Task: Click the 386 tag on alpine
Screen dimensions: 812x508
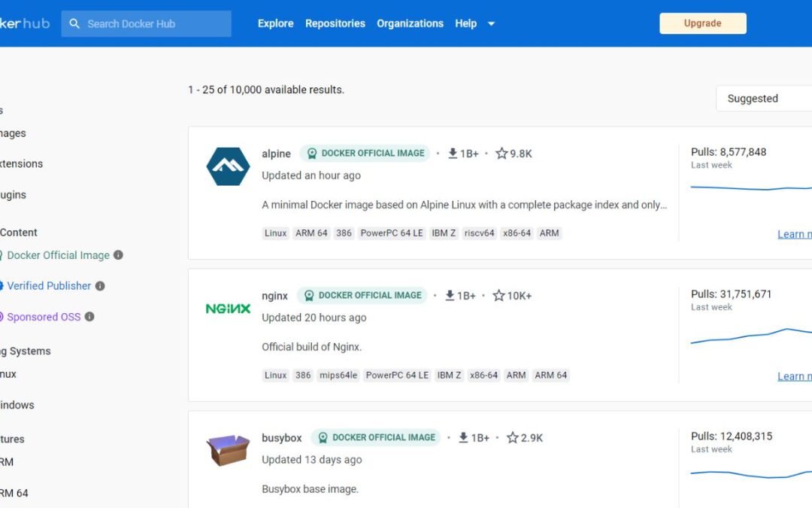Action: coord(344,233)
